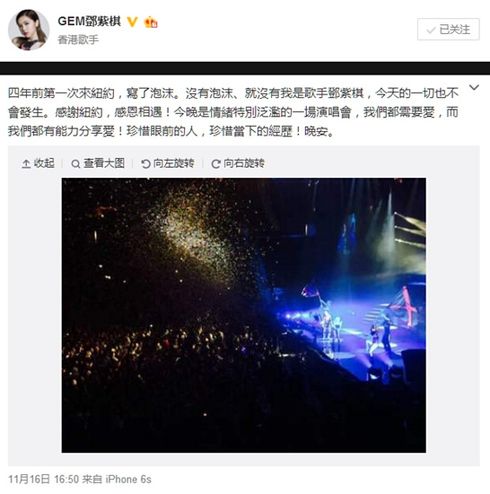This screenshot has height=494, width=490.
Task: Click the orange verified V badge
Action: click(132, 22)
